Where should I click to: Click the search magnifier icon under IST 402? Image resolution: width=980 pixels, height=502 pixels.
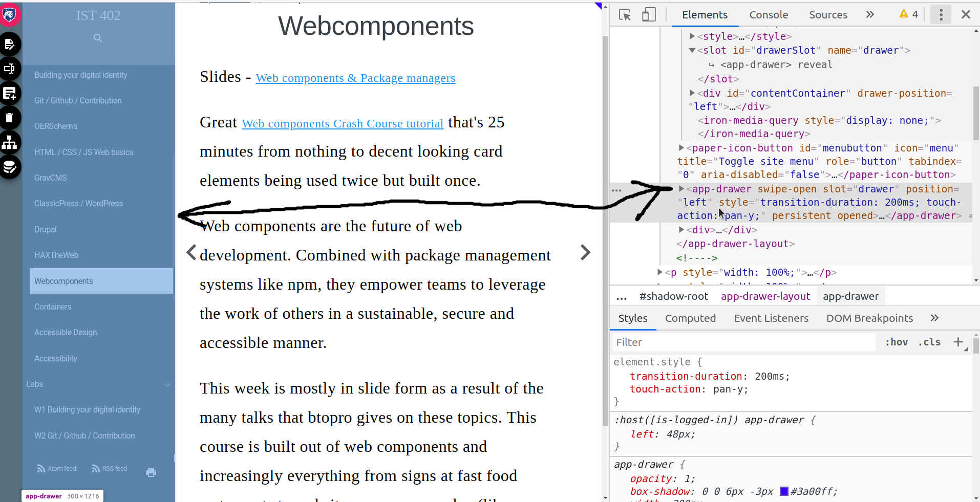click(98, 38)
